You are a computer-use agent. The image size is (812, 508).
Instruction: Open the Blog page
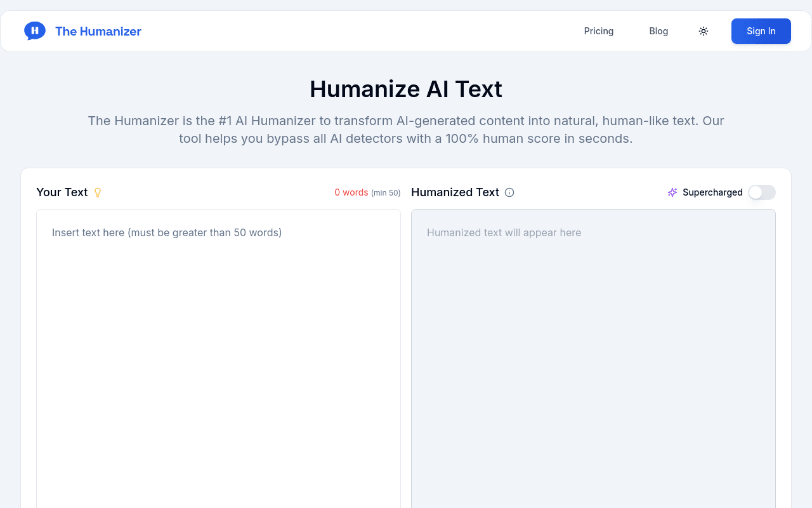[x=658, y=31]
